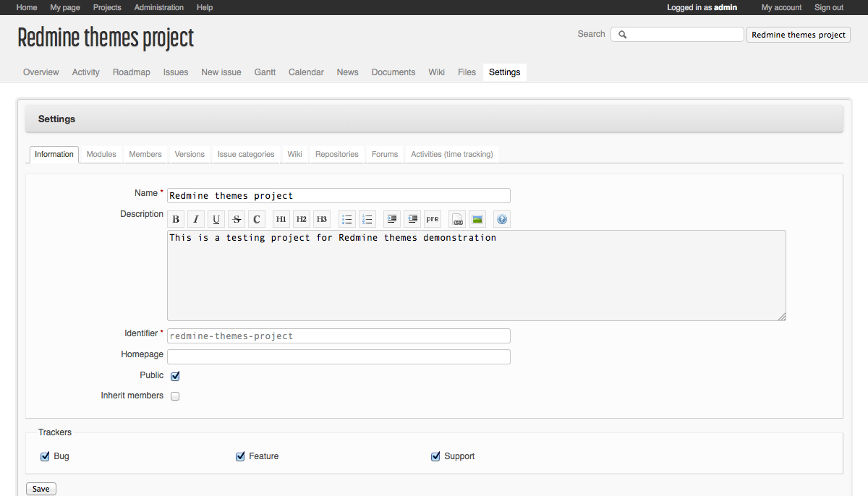
Task: Insert Heading 3 with H3 button
Action: [322, 219]
